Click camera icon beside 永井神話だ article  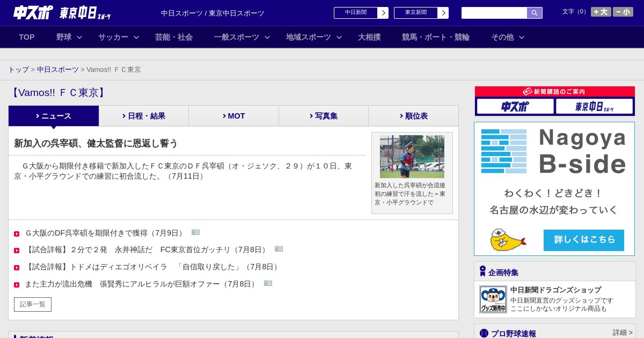(279, 249)
